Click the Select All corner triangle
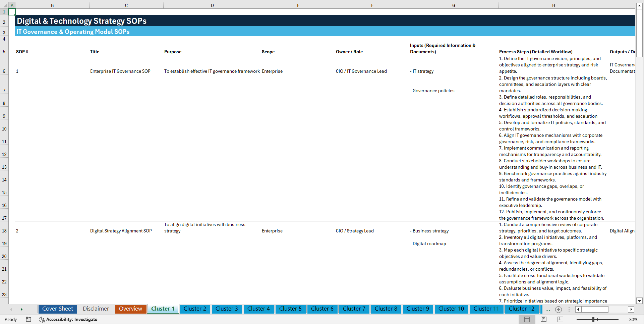 [5, 5]
